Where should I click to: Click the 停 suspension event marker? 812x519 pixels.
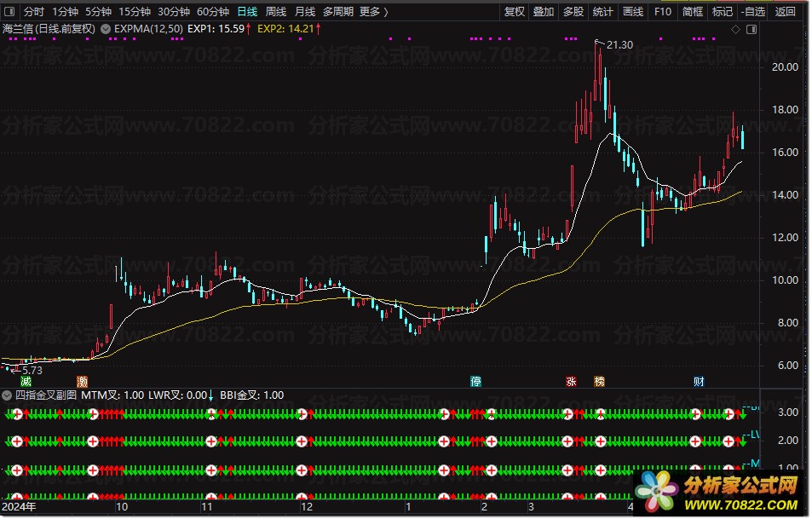click(x=475, y=382)
